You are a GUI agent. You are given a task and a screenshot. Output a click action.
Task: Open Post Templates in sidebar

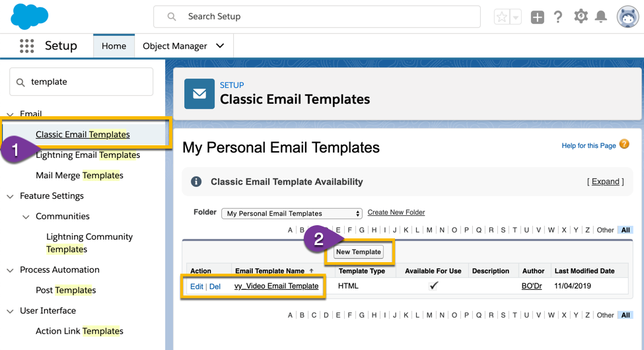(x=65, y=290)
